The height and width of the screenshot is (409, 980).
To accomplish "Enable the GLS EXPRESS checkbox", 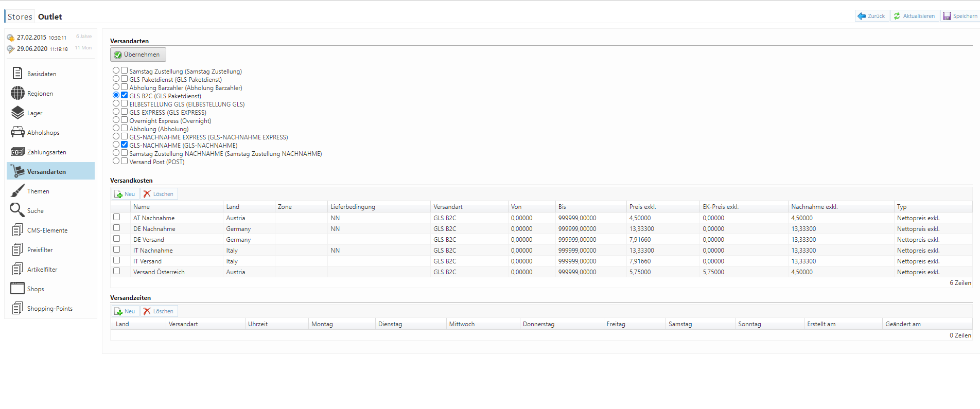I will point(124,112).
